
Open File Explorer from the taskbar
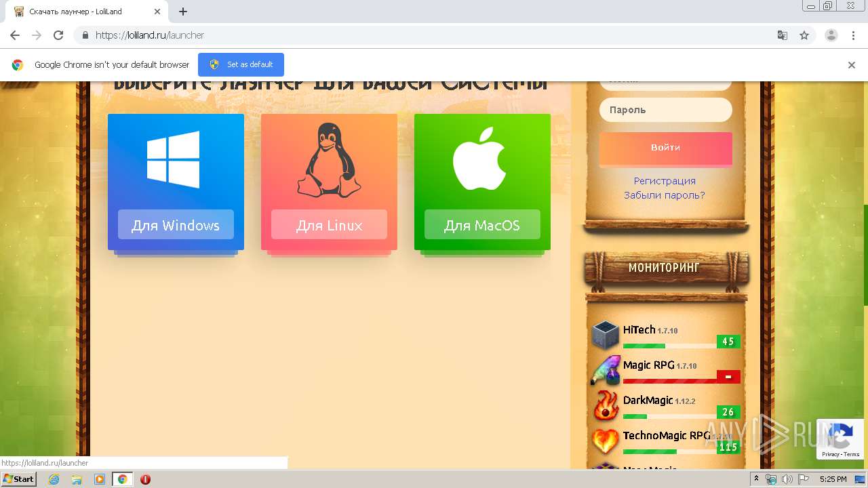(77, 479)
